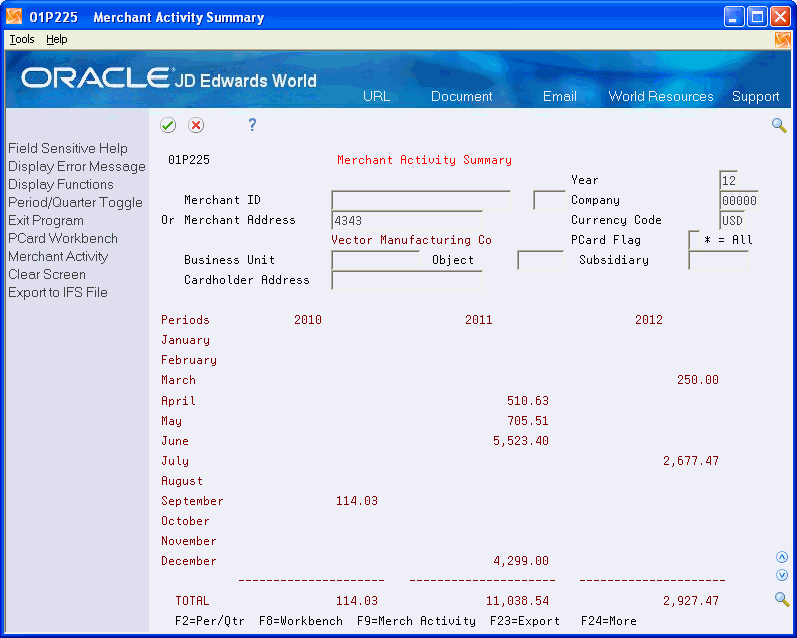
Task: Select Period/Quarter Toggle in the sidebar
Action: coord(75,202)
